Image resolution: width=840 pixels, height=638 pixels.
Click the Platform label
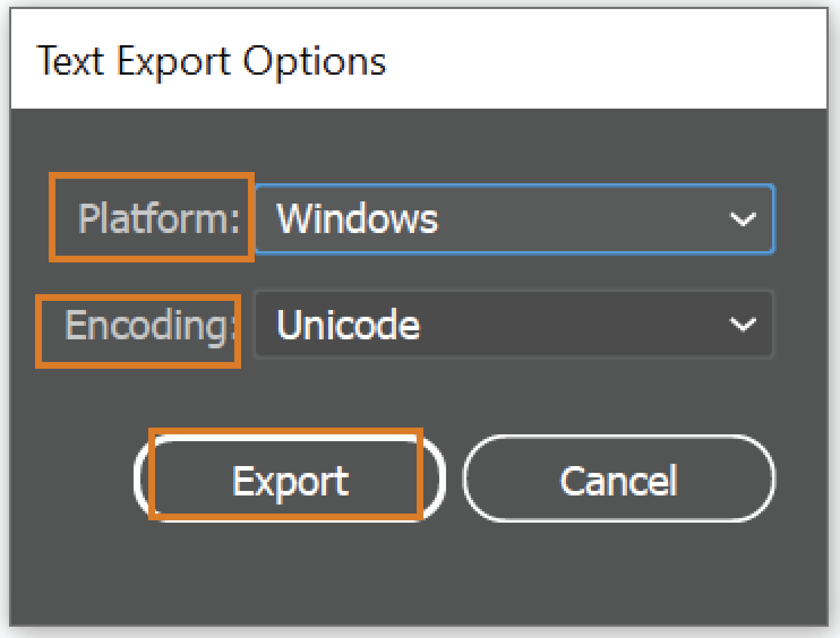(158, 218)
